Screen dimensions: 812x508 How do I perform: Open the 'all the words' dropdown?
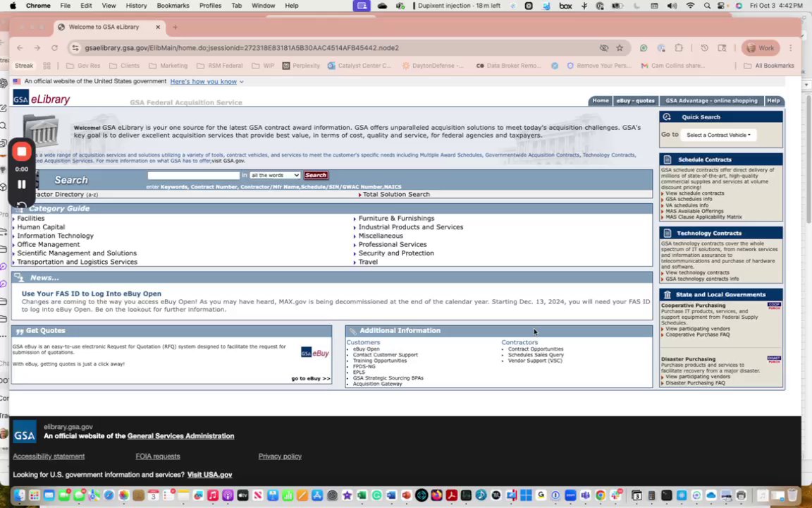coord(275,175)
